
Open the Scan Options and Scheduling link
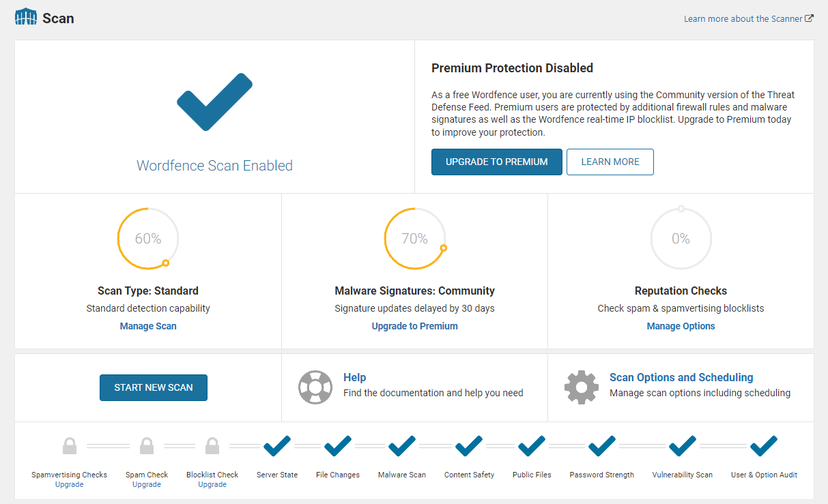point(681,377)
